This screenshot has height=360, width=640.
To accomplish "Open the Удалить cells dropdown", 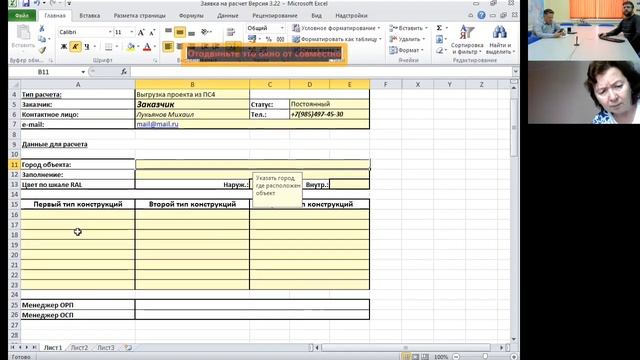I will [x=423, y=39].
